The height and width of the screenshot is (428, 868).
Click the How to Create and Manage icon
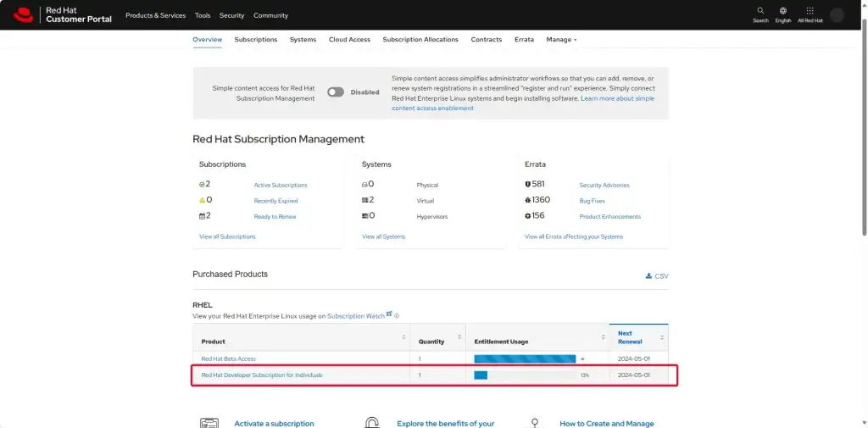click(535, 423)
